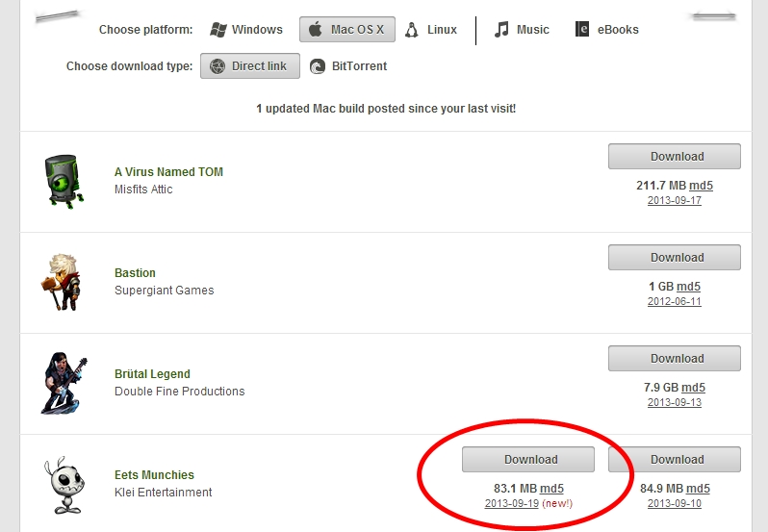Show md5 for the 211.7 MB download

(x=701, y=186)
